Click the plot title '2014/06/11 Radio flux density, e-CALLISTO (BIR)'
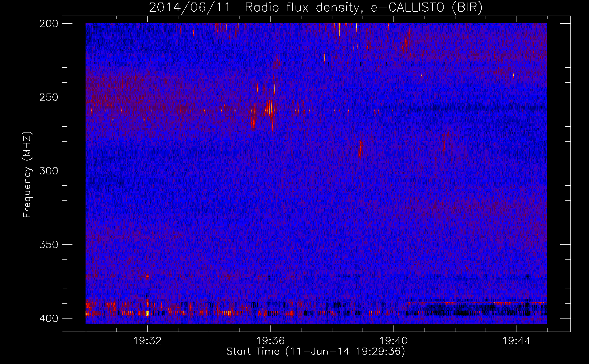Viewport: 589px width, 364px height. click(x=316, y=7)
